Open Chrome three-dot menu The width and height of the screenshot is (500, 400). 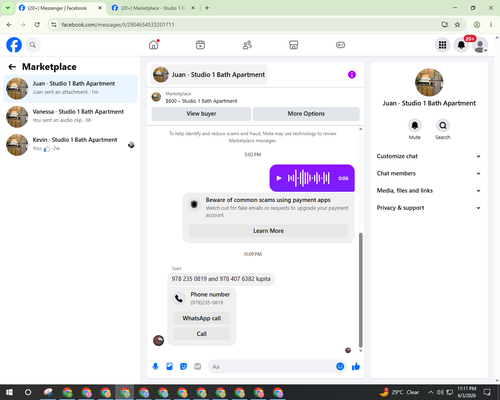click(x=491, y=25)
